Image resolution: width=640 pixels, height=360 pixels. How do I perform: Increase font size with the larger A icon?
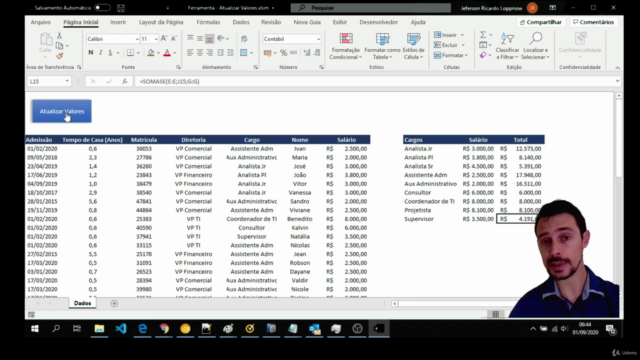click(164, 39)
